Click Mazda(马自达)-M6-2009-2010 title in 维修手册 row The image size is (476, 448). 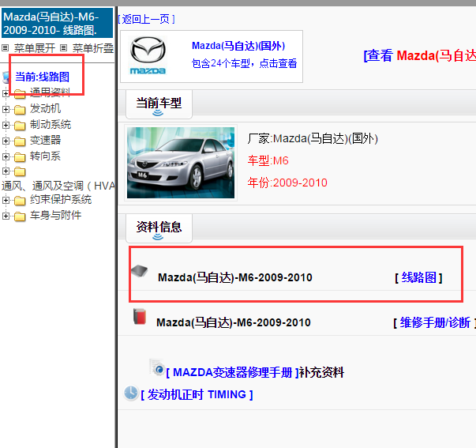[x=233, y=322]
